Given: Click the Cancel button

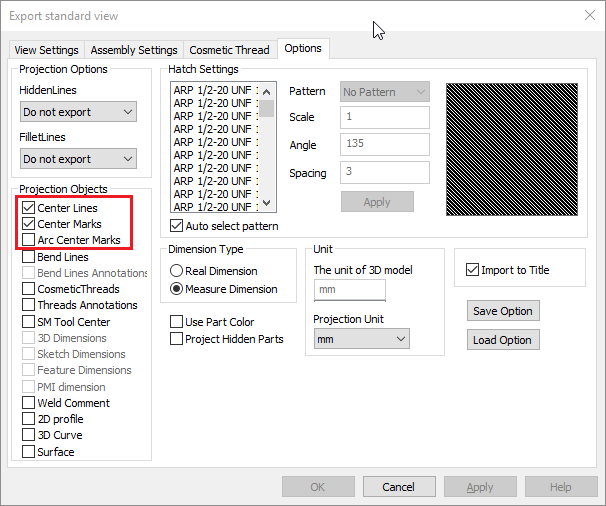Looking at the screenshot, I should point(399,487).
